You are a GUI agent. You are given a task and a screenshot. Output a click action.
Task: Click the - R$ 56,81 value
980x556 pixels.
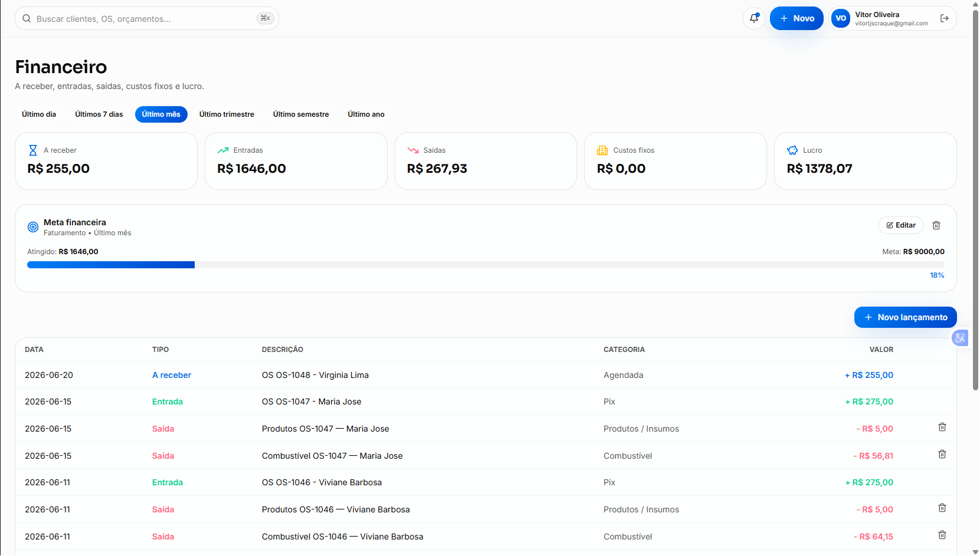[x=873, y=456]
